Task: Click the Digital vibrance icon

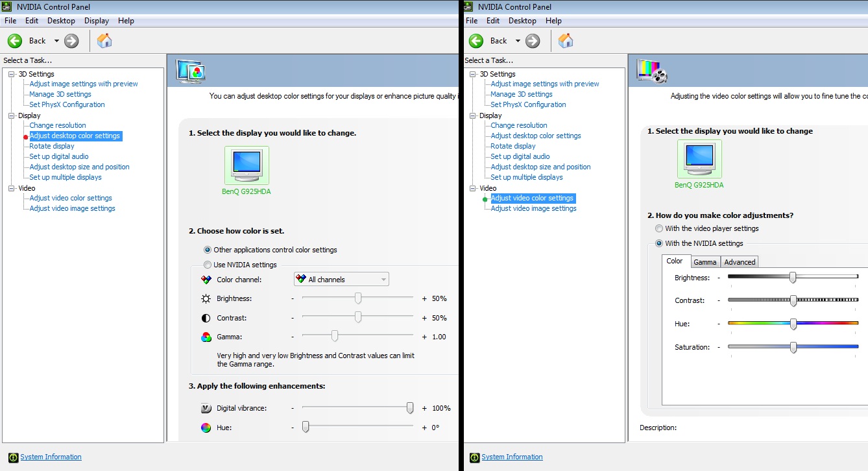Action: click(206, 408)
